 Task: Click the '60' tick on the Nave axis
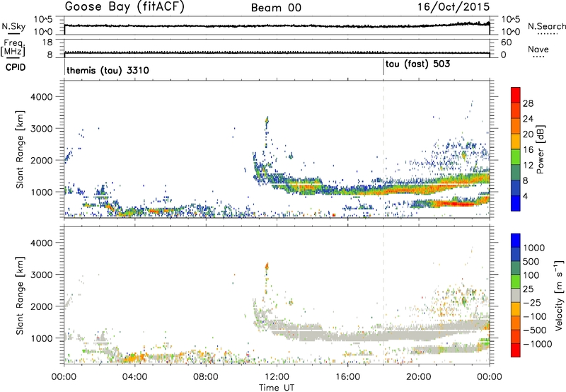pyautogui.click(x=507, y=42)
